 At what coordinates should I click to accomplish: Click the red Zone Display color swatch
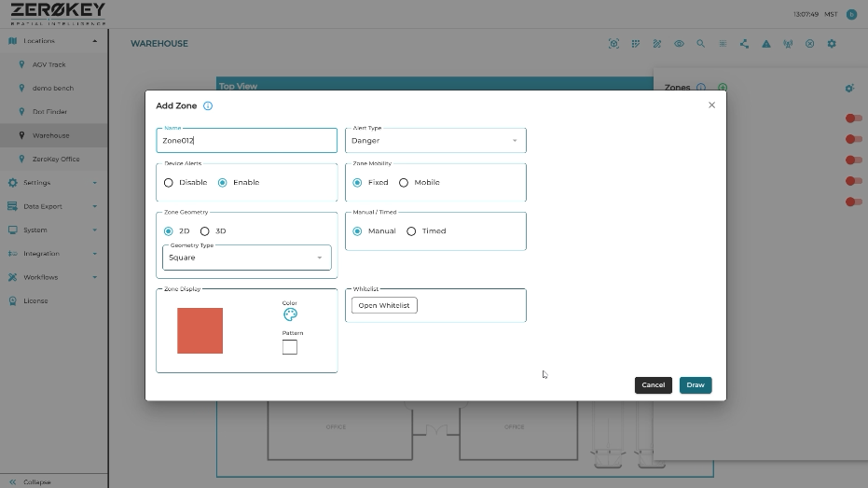[200, 330]
